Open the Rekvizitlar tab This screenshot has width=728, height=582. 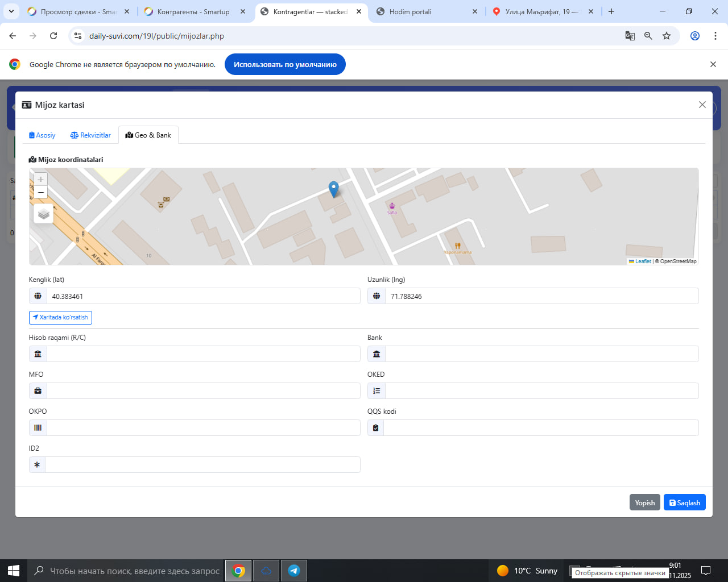[90, 135]
